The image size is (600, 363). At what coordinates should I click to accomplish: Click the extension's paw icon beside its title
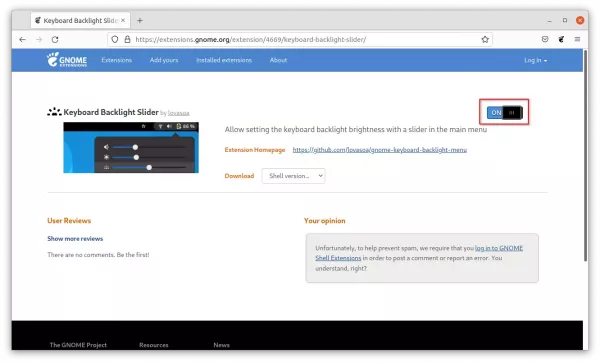54,112
